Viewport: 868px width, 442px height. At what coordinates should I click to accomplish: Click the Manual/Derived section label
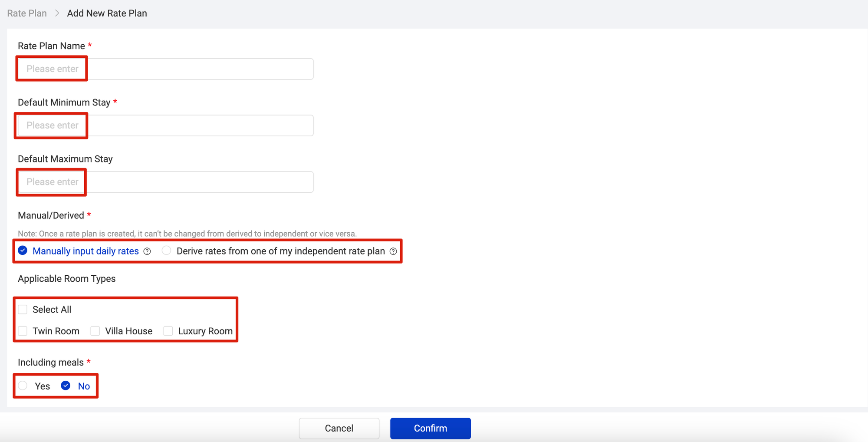pyautogui.click(x=51, y=215)
